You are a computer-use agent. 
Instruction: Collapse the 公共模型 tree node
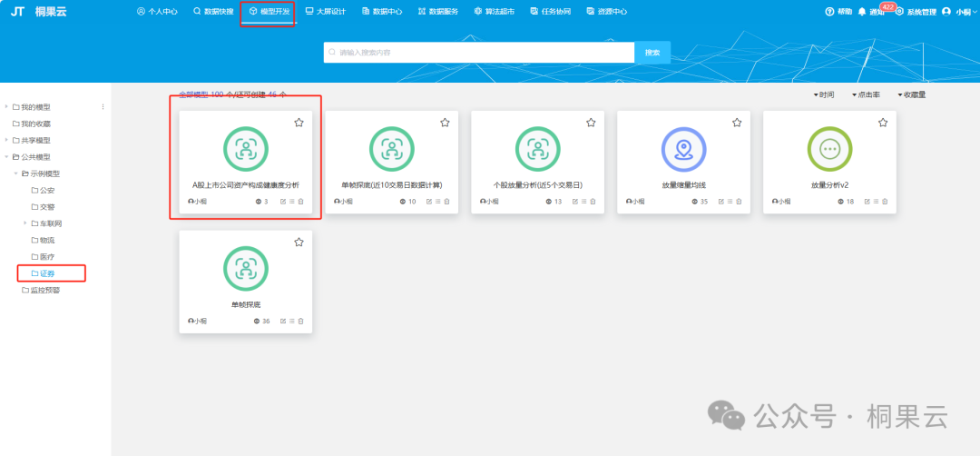click(x=7, y=156)
